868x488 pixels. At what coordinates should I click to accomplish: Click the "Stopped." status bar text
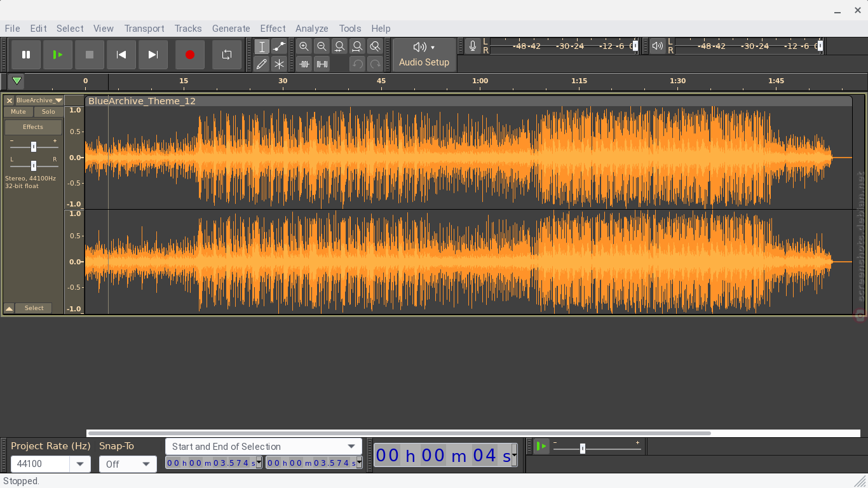tap(22, 481)
